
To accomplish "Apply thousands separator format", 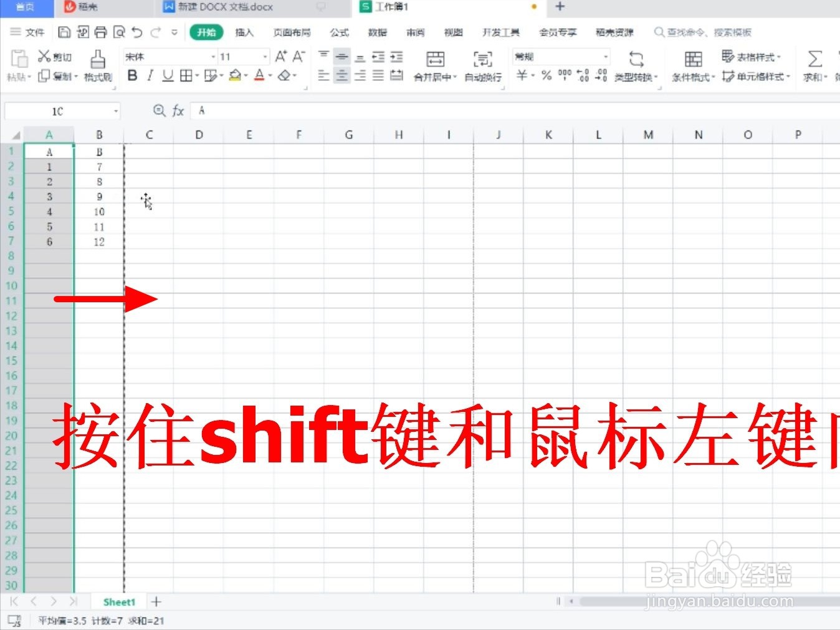I will click(x=565, y=75).
